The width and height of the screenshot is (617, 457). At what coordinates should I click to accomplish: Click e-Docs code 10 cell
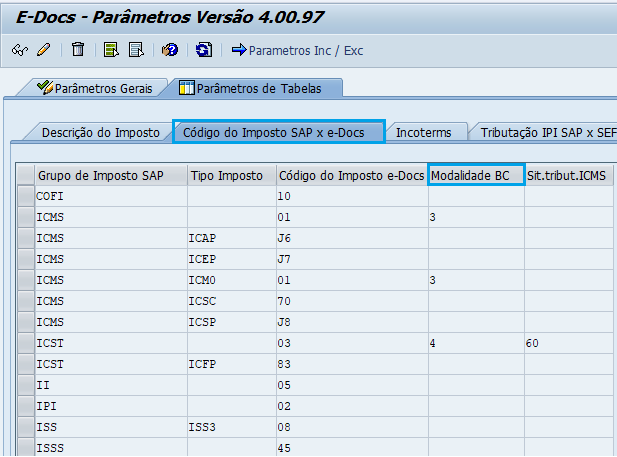coord(352,196)
